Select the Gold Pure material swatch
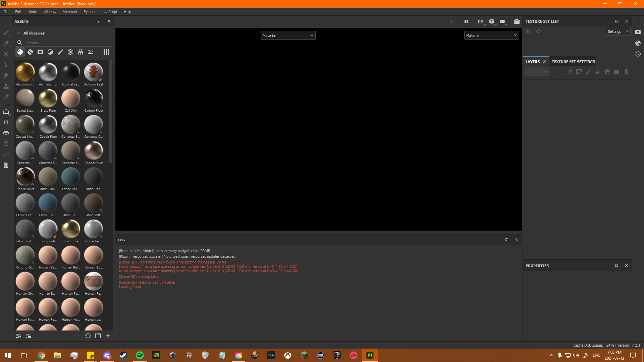Screen dimensions: 644x362 pyautogui.click(x=71, y=229)
